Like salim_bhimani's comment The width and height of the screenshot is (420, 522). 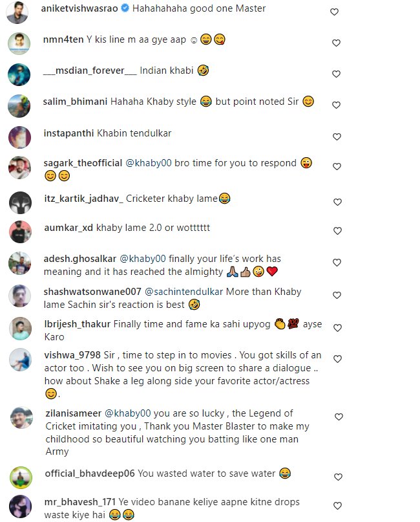[x=336, y=105]
